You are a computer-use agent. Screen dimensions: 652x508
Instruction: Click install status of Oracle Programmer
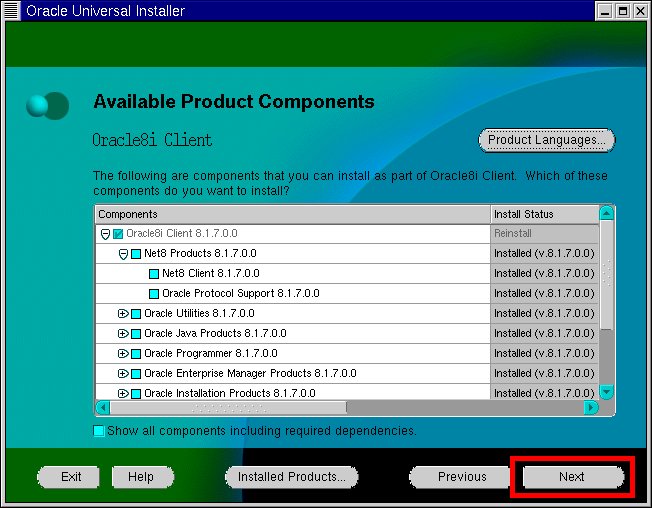pos(544,354)
